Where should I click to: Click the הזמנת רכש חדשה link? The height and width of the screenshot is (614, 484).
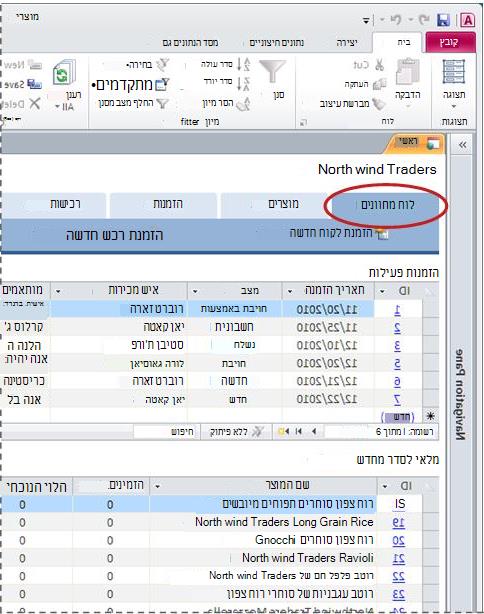(x=114, y=235)
